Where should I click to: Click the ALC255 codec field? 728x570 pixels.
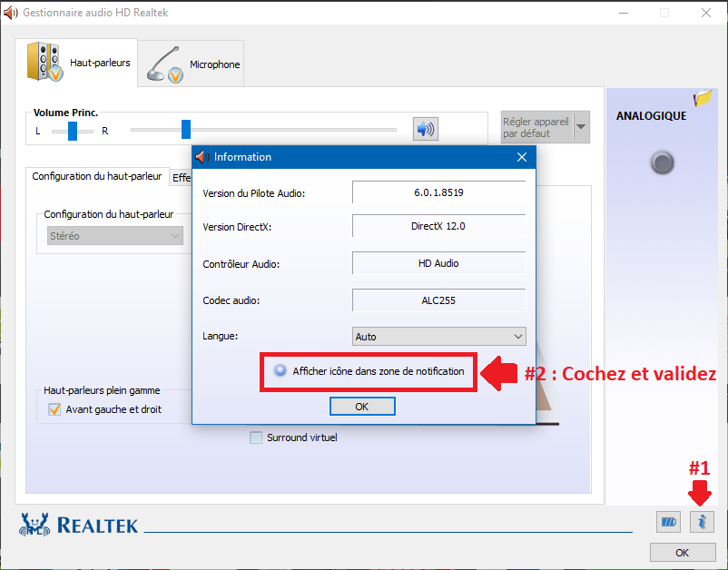pyautogui.click(x=438, y=300)
